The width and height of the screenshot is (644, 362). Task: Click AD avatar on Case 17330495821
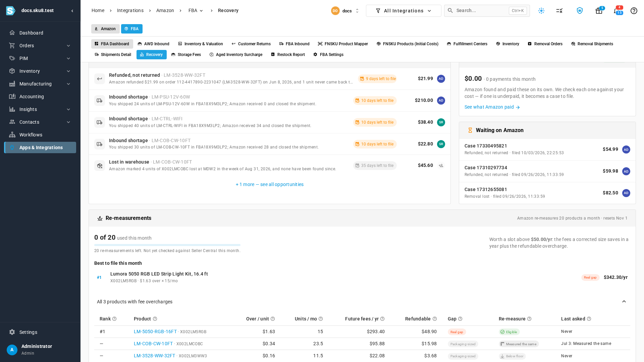[626, 149]
